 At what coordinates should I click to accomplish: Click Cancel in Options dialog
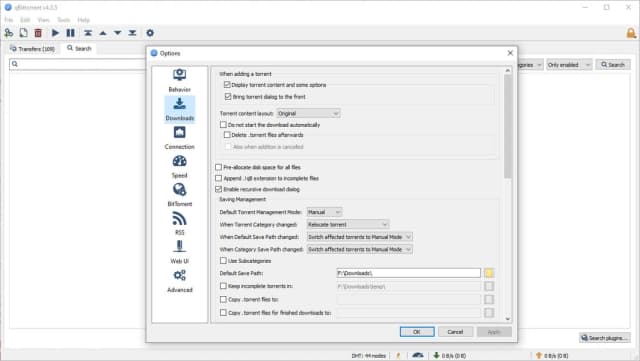click(x=455, y=332)
